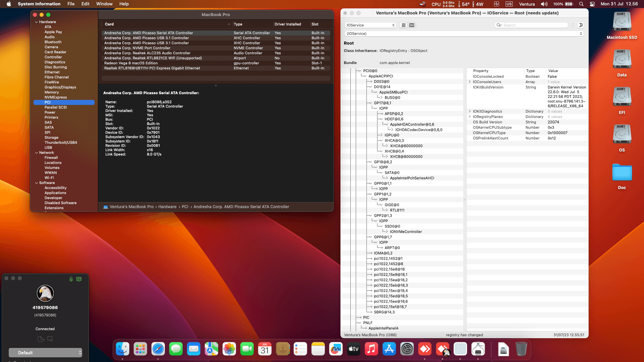
Task: Open Photos app in the dock
Action: [x=229, y=349]
